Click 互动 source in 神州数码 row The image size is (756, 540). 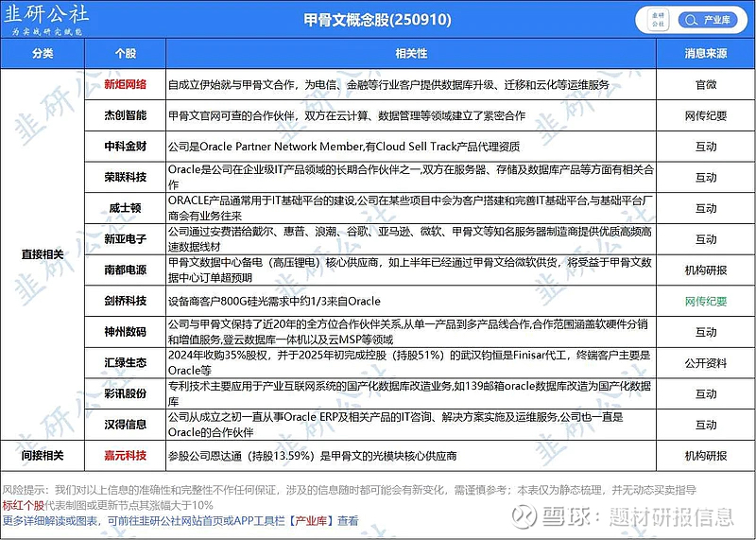click(706, 332)
